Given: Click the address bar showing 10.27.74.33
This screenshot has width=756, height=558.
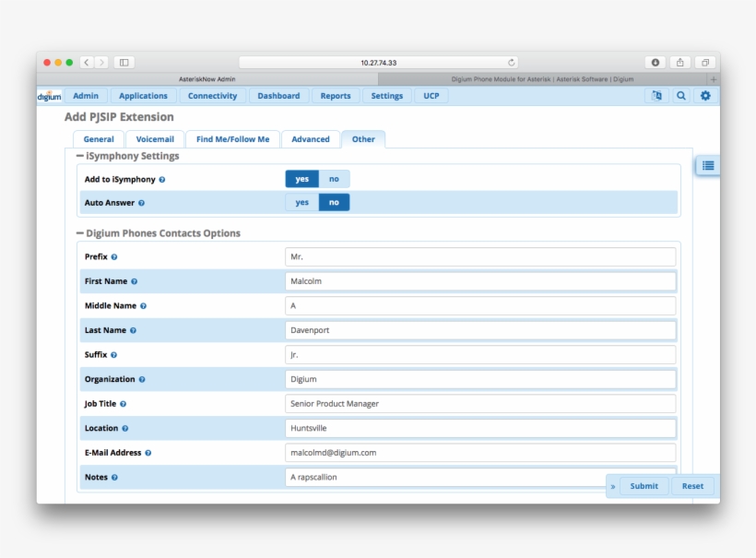Looking at the screenshot, I should point(379,63).
